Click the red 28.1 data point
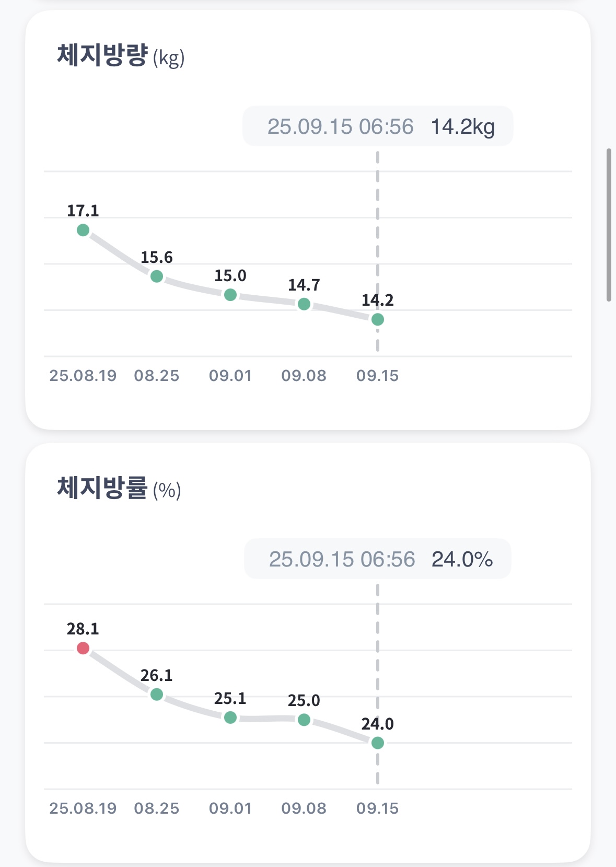Image resolution: width=616 pixels, height=867 pixels. [x=83, y=648]
